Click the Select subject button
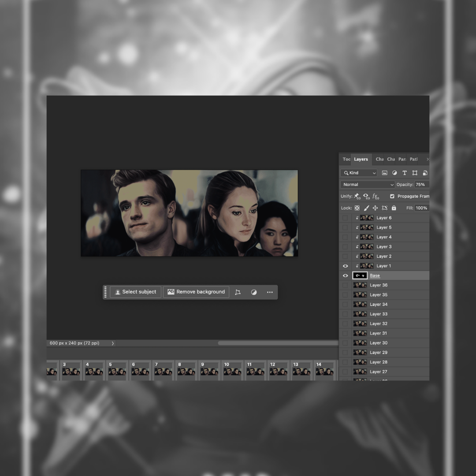 click(135, 292)
